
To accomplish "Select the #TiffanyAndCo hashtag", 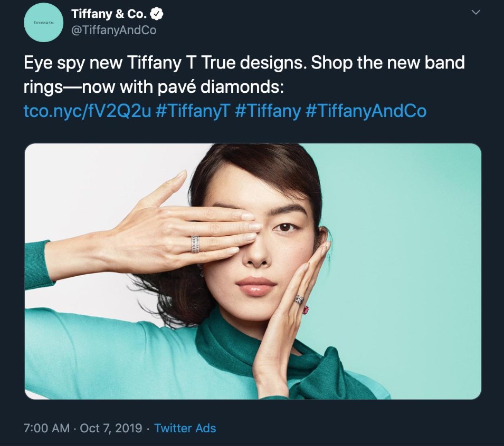I will point(366,111).
